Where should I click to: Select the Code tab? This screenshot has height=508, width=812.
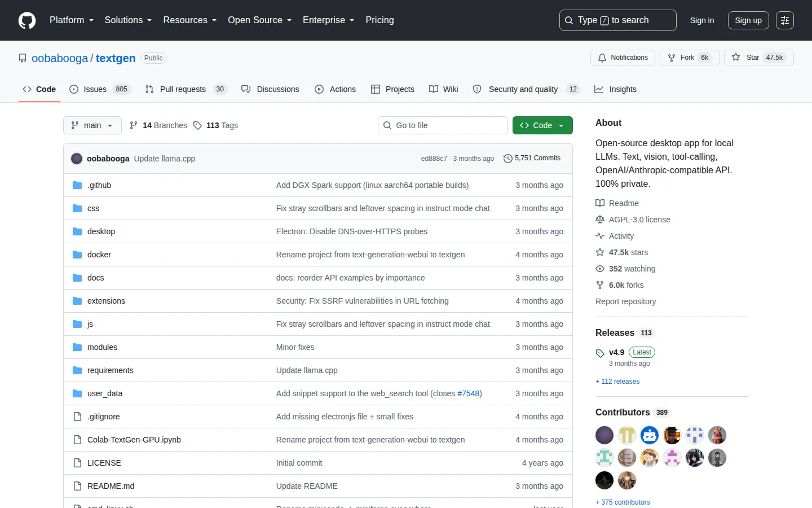(39, 89)
